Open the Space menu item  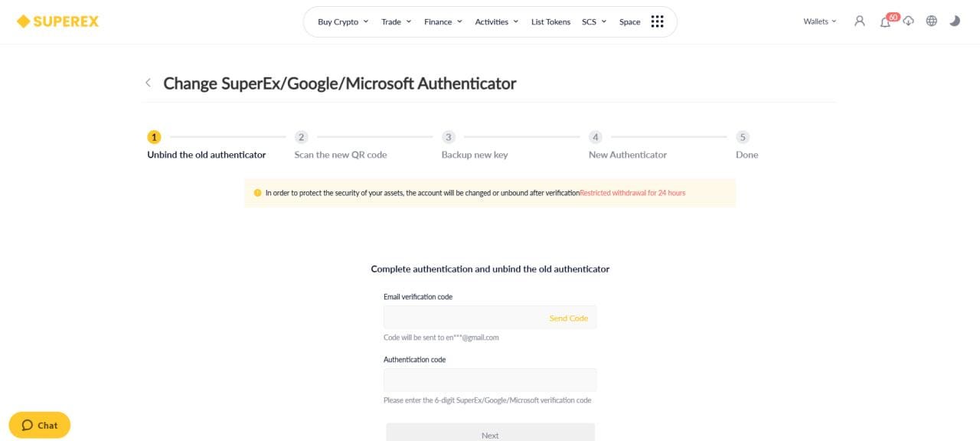tap(629, 21)
